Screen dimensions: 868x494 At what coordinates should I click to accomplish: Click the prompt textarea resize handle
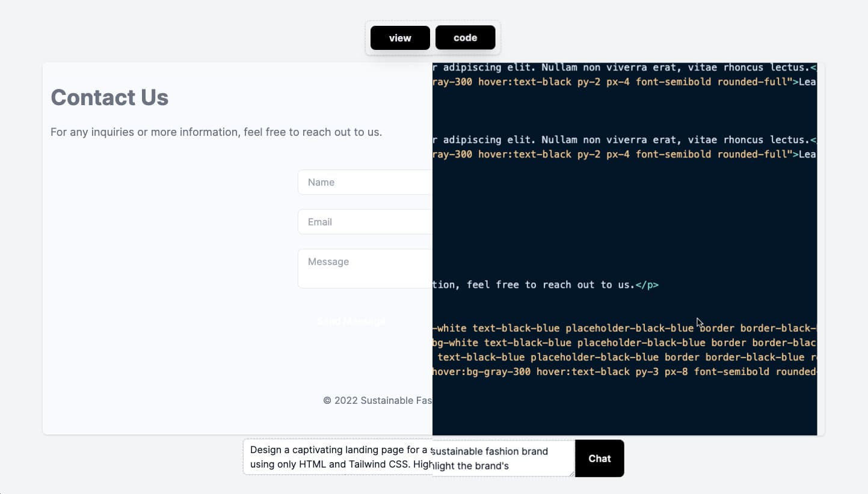coord(571,473)
